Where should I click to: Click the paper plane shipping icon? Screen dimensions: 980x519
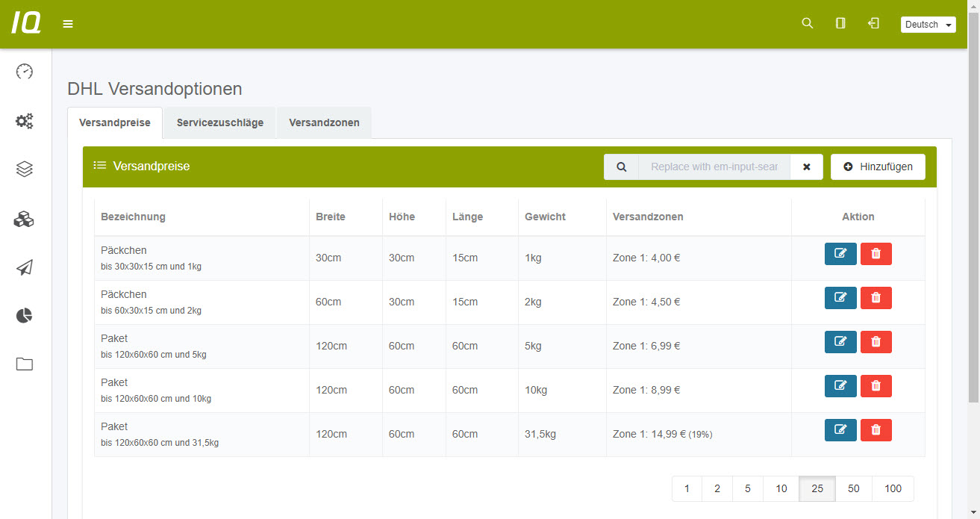point(25,268)
